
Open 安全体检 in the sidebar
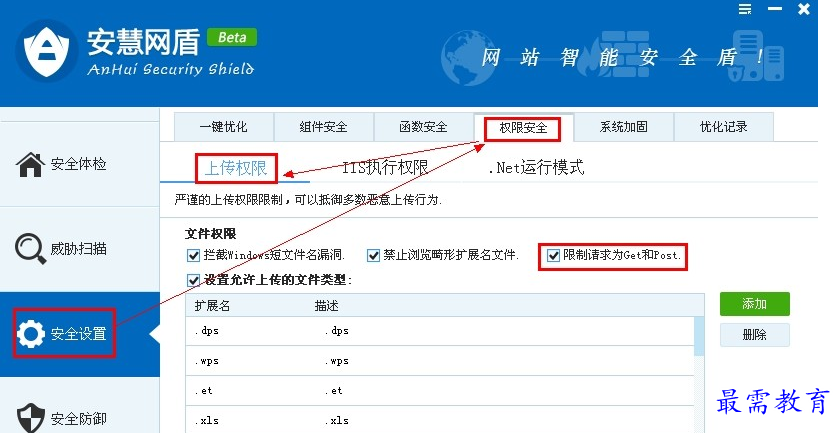pyautogui.click(x=80, y=164)
